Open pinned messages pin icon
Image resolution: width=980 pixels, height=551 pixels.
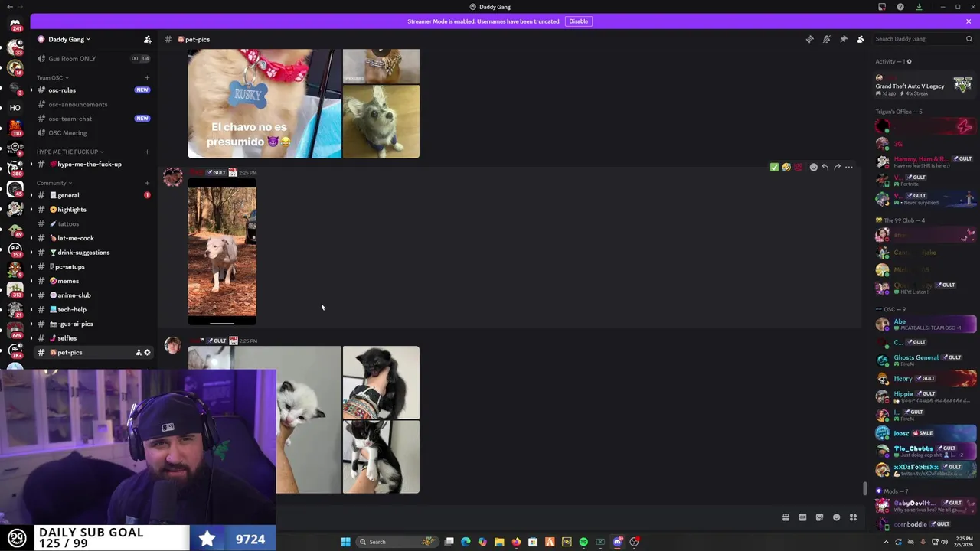coord(844,39)
